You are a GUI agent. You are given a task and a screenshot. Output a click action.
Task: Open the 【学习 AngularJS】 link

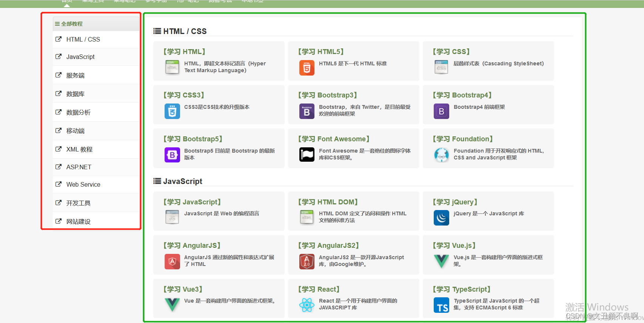click(x=192, y=246)
